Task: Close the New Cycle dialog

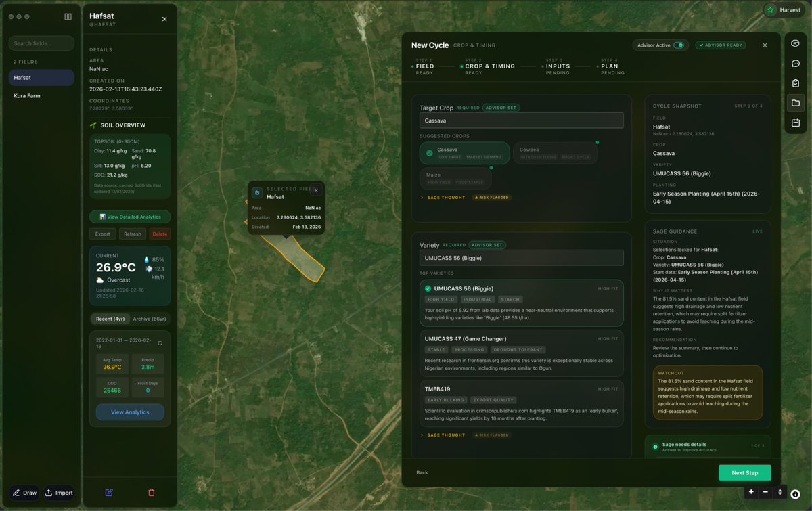Action: pyautogui.click(x=765, y=45)
